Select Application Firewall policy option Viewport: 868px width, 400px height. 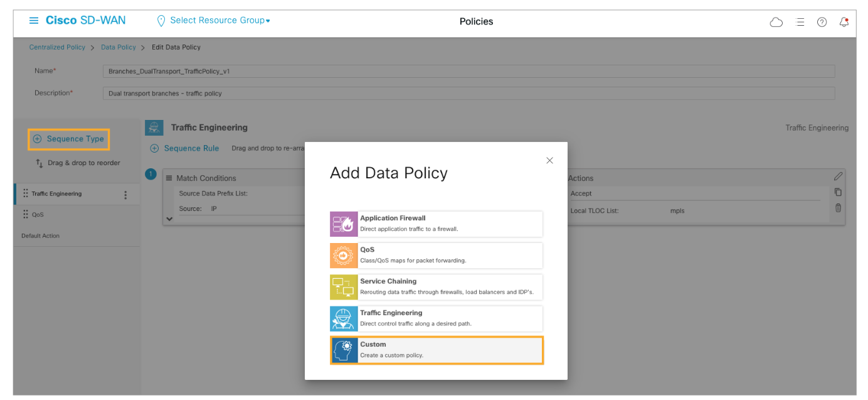pyautogui.click(x=436, y=224)
